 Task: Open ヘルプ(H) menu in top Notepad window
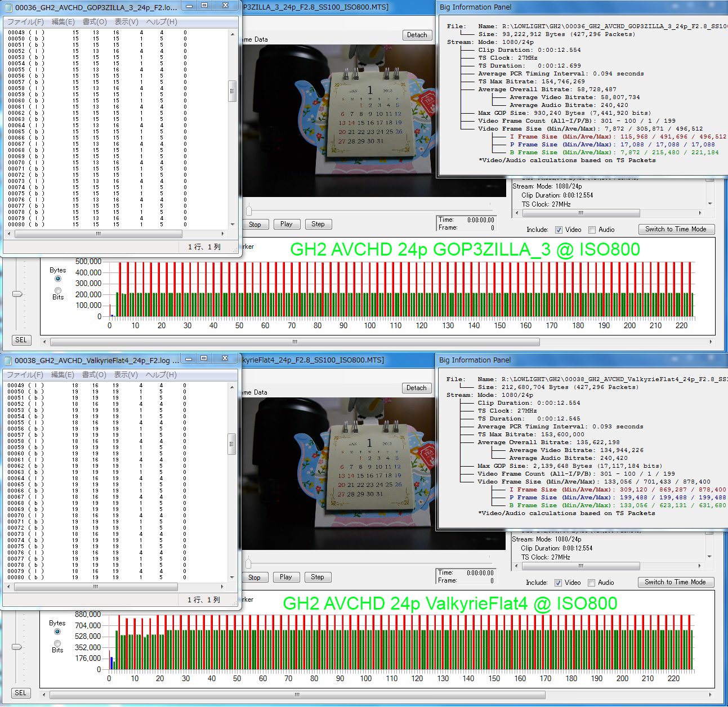click(x=162, y=22)
